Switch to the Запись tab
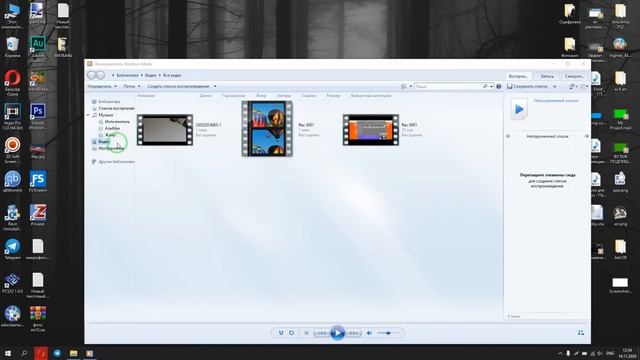The width and height of the screenshot is (640, 360). [547, 76]
